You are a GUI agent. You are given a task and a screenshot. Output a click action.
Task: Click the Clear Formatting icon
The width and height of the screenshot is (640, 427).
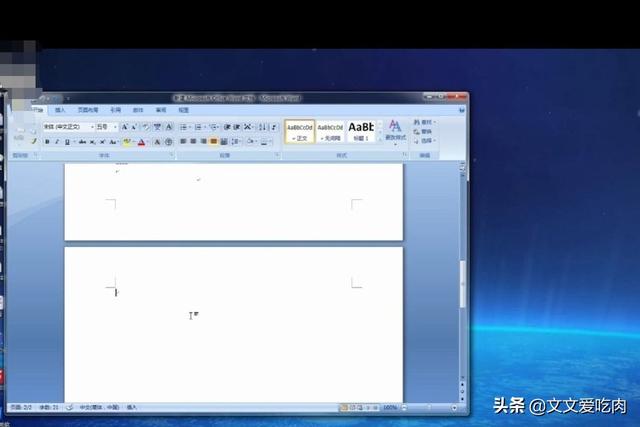click(146, 127)
